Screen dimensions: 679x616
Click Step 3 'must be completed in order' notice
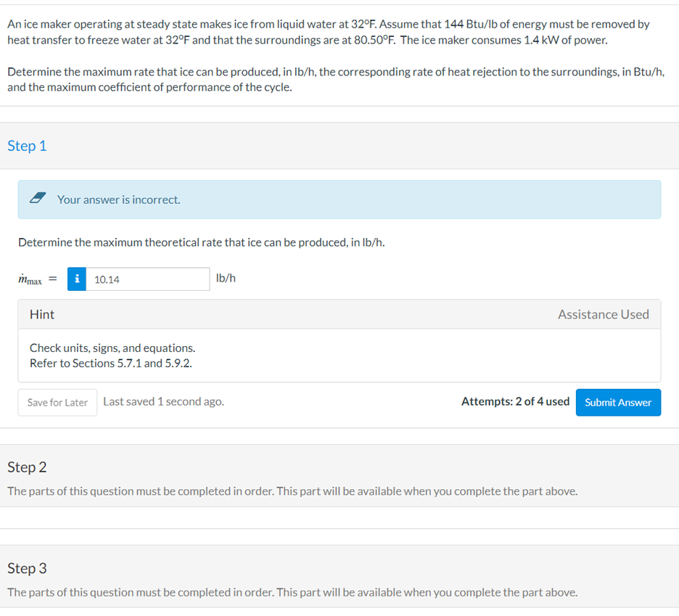(292, 592)
